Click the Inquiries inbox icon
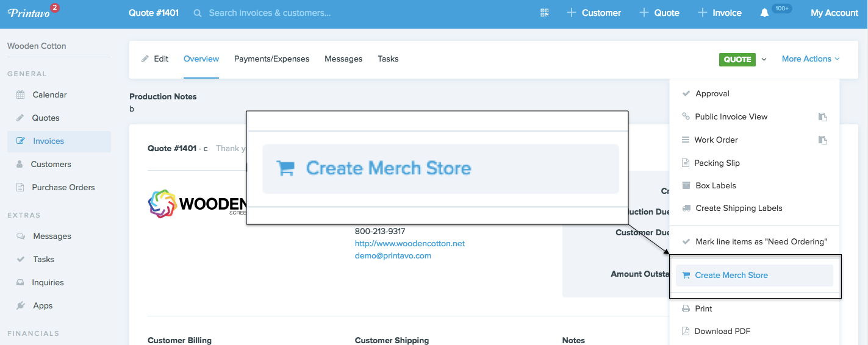The height and width of the screenshot is (345, 868). click(20, 282)
